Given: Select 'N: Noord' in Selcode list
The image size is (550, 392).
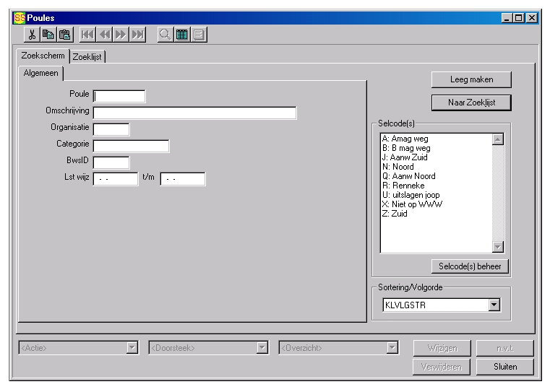Looking at the screenshot, I should coord(398,167).
